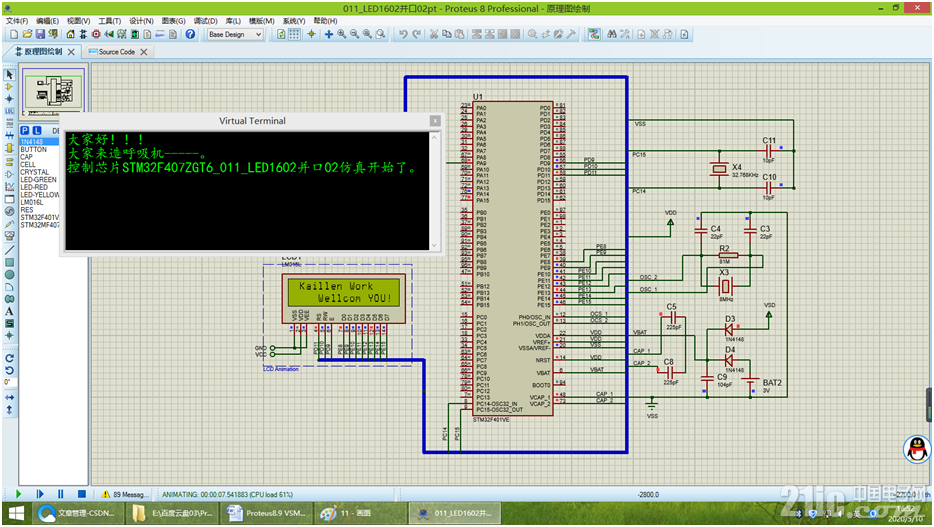Click the Pan/center view icon
934x527 pixels.
click(328, 35)
